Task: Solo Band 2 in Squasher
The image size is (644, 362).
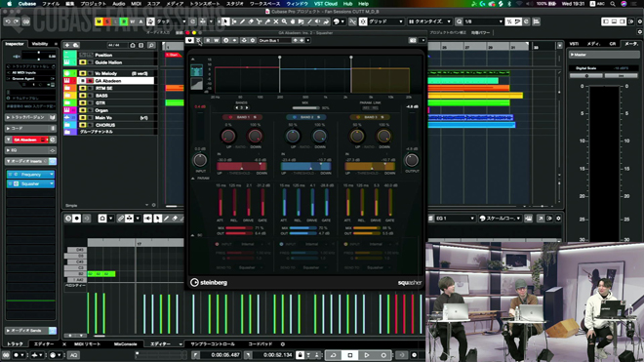Action: [x=319, y=117]
